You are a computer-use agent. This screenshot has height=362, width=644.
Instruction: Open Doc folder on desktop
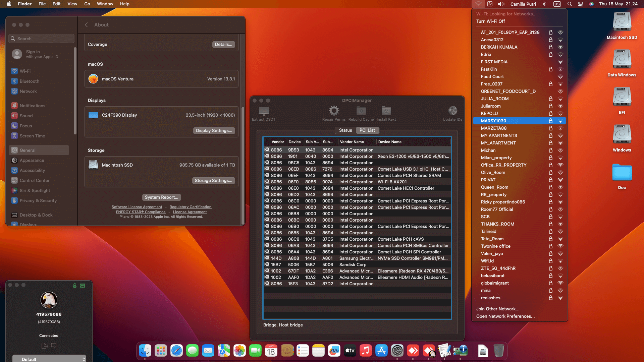pos(622,176)
